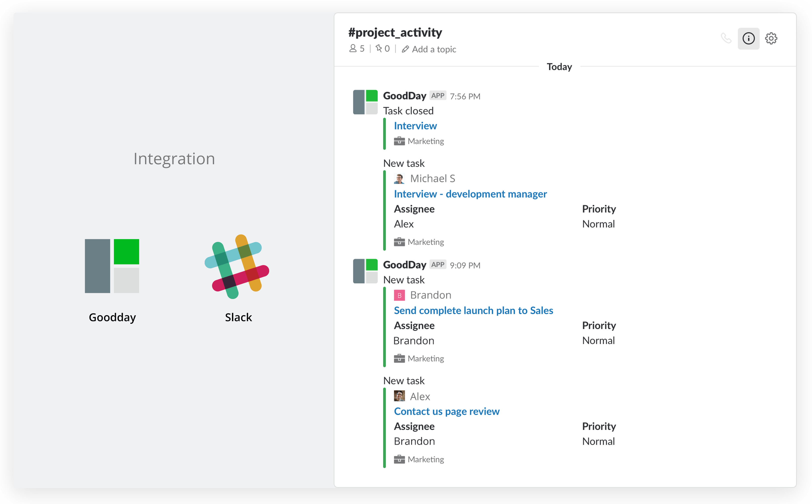The height and width of the screenshot is (504, 812).
Task: Open channel settings gear icon
Action: pos(771,38)
